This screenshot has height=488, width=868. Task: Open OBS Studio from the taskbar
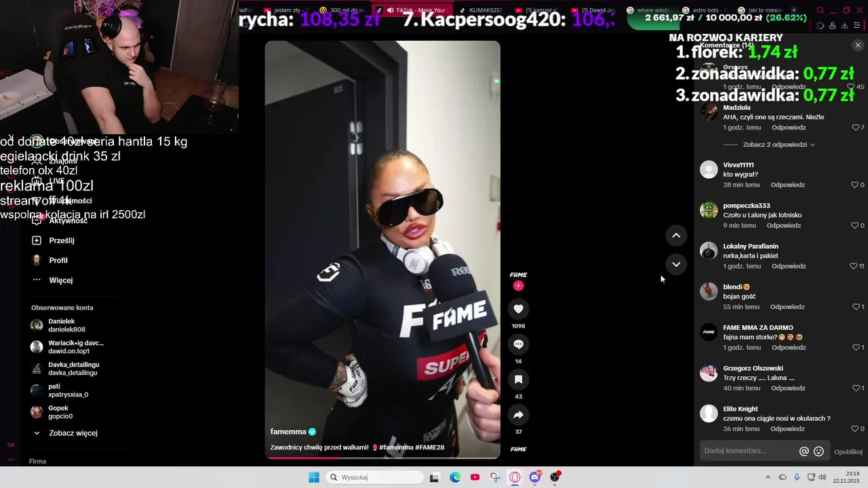[555, 477]
